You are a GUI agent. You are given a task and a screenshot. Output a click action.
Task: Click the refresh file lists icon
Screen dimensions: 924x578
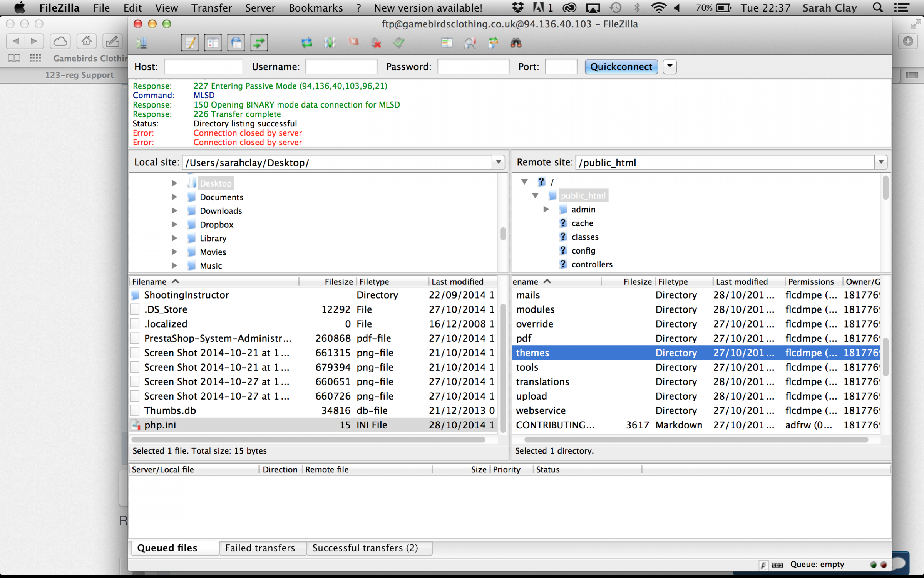coord(306,43)
